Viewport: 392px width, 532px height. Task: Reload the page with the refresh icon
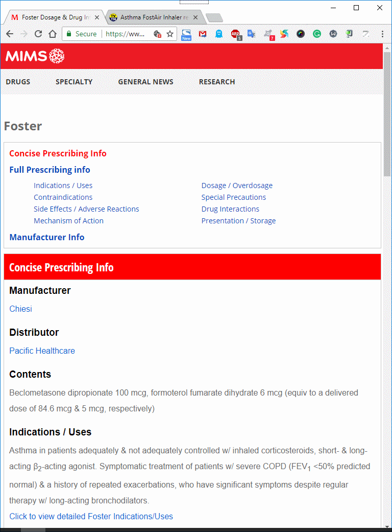tap(38, 34)
